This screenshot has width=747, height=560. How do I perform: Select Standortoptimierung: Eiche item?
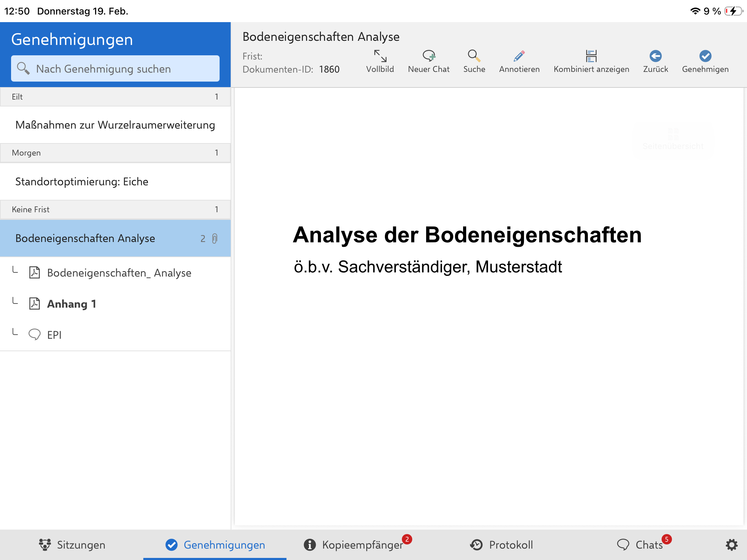82,181
